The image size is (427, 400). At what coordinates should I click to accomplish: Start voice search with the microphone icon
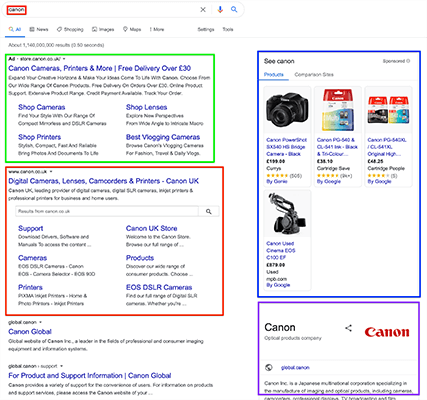coord(220,10)
